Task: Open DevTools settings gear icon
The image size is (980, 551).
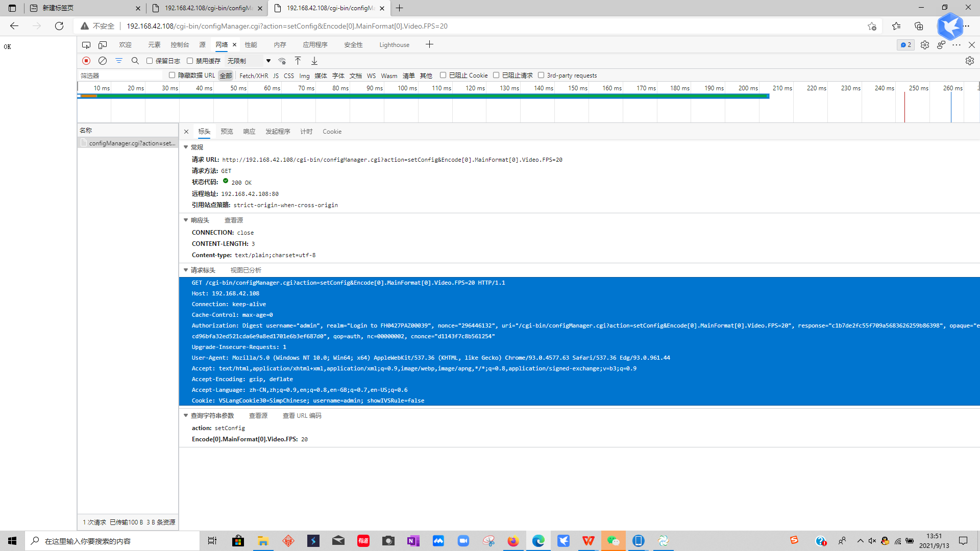Action: (x=925, y=45)
